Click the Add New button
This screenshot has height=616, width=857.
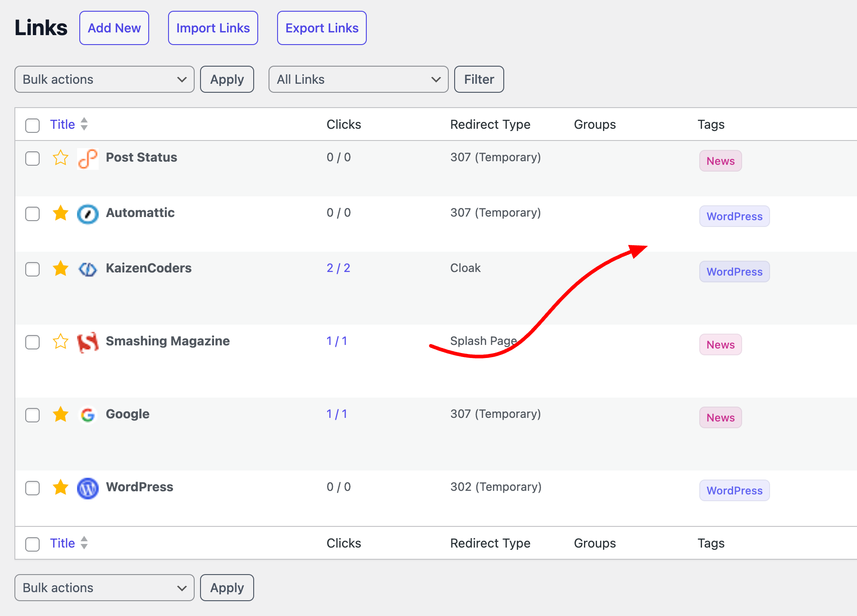pos(114,28)
